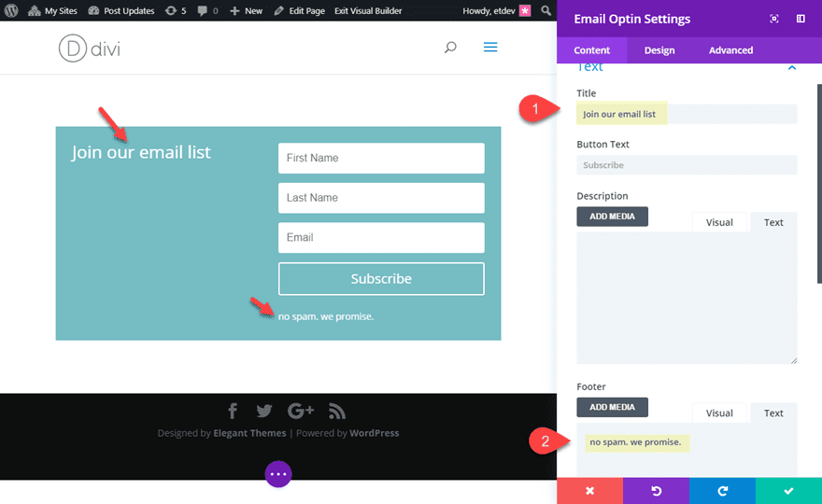Screen dimensions: 822x504
Task: Click the Email field in optin form
Action: pyautogui.click(x=381, y=237)
